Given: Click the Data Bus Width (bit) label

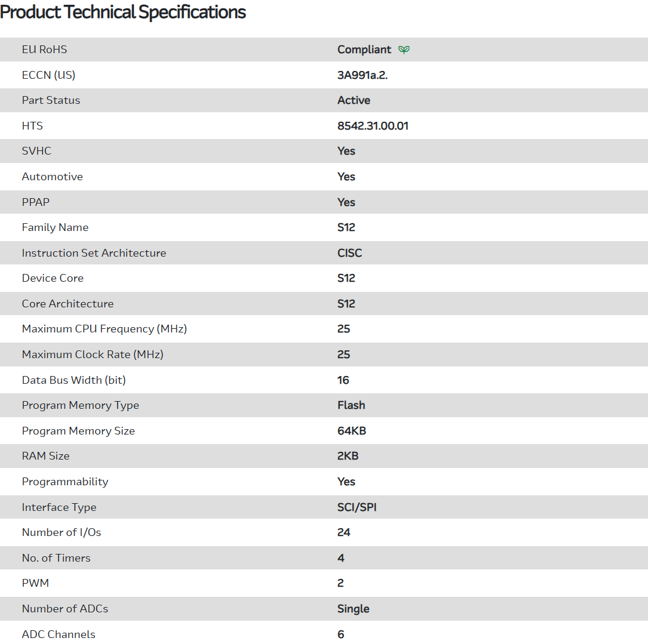Looking at the screenshot, I should [x=73, y=380].
